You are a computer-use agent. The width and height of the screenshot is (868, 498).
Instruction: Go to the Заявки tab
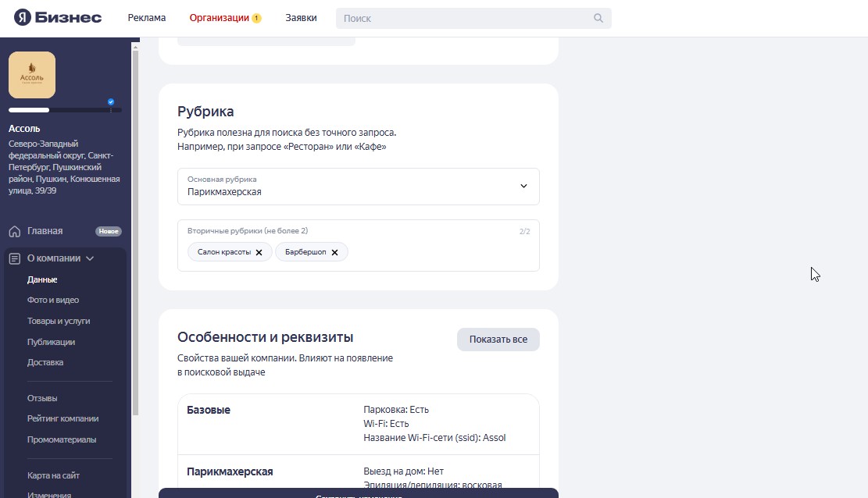pyautogui.click(x=301, y=18)
